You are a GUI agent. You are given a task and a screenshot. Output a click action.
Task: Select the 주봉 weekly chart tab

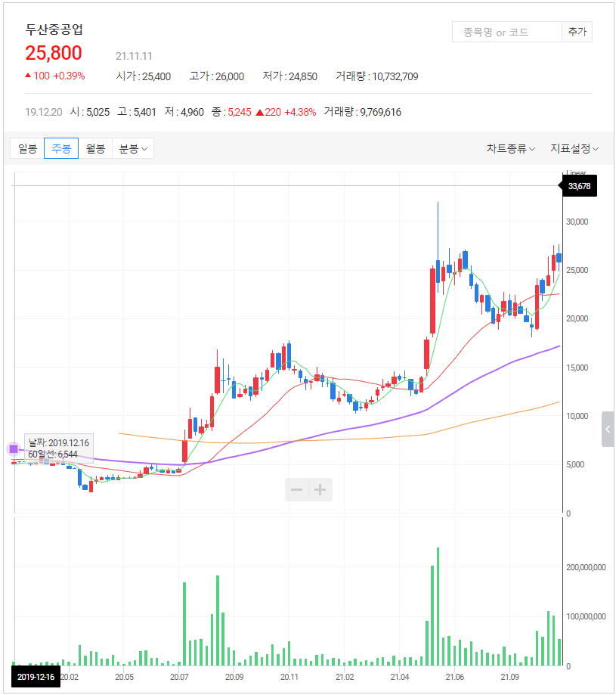pos(61,148)
